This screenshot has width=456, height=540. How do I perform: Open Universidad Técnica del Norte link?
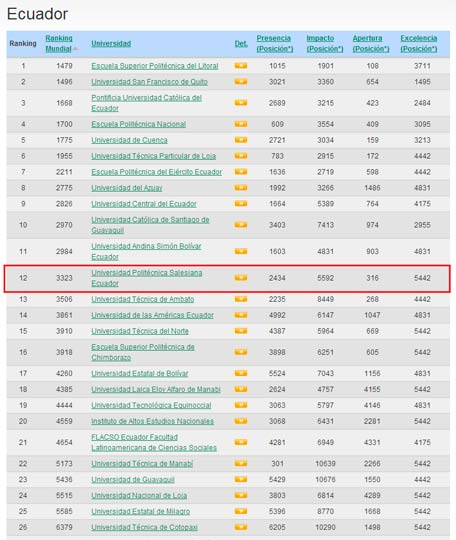[140, 331]
